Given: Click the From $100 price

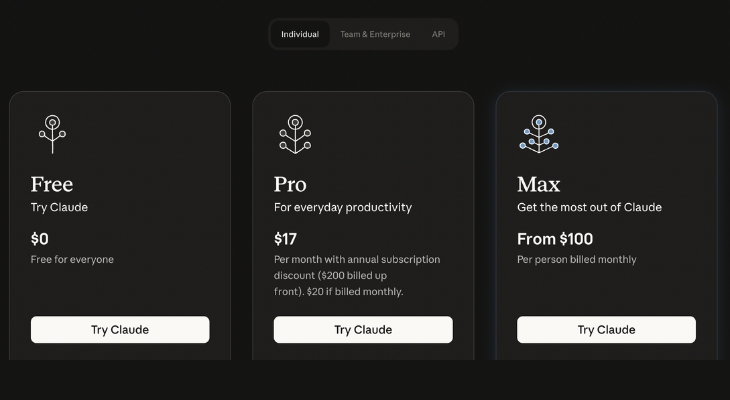Looking at the screenshot, I should pos(555,239).
